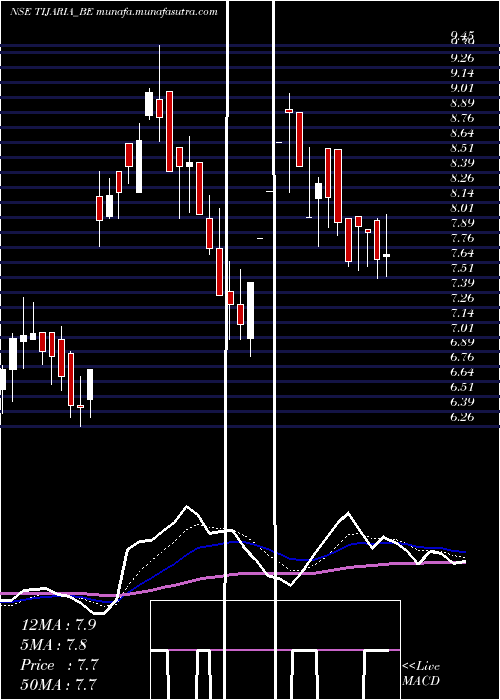The width and height of the screenshot is (500, 700).
Task: Select the 9.26 price axis label
Action: click(462, 58)
